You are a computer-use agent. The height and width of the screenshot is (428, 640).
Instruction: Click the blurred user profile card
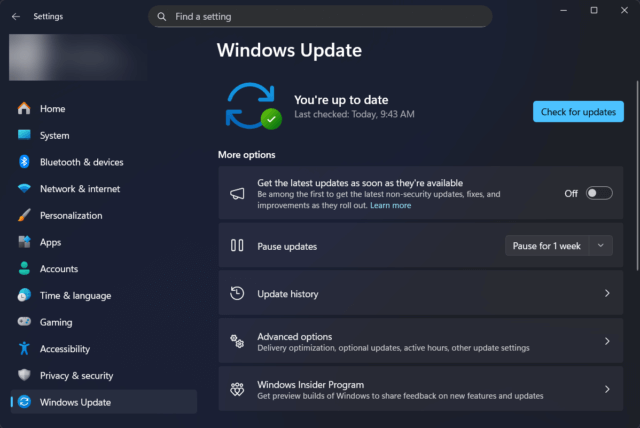tap(78, 57)
